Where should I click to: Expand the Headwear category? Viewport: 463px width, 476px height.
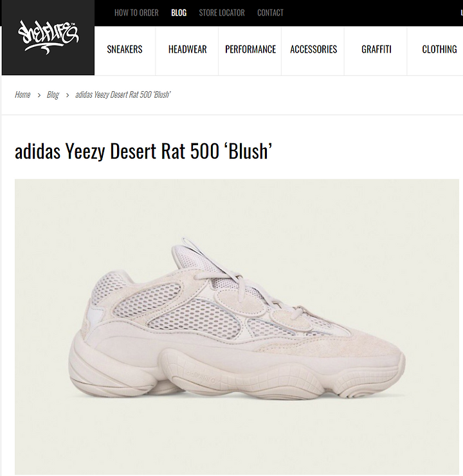187,49
